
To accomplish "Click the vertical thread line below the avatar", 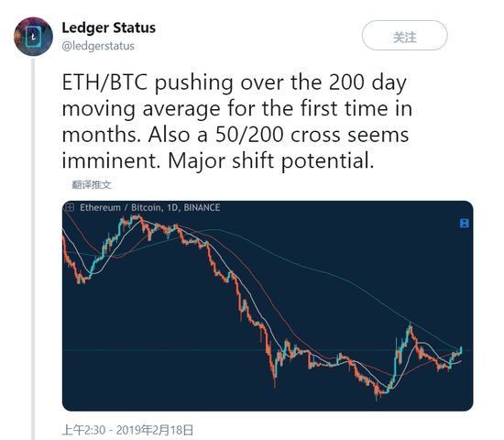I will click(33, 249).
